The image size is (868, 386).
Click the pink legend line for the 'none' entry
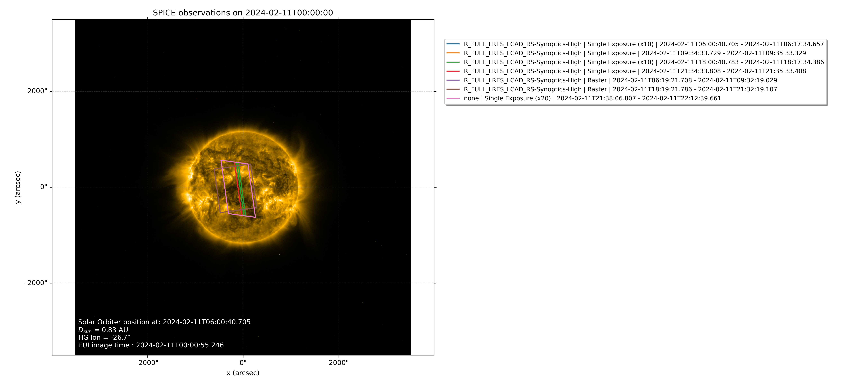pyautogui.click(x=453, y=98)
